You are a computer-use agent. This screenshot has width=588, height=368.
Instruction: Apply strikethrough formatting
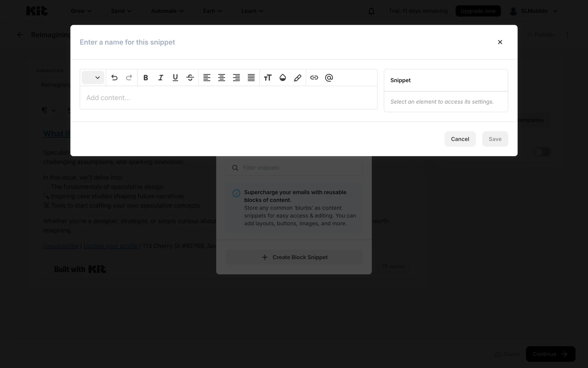[190, 78]
